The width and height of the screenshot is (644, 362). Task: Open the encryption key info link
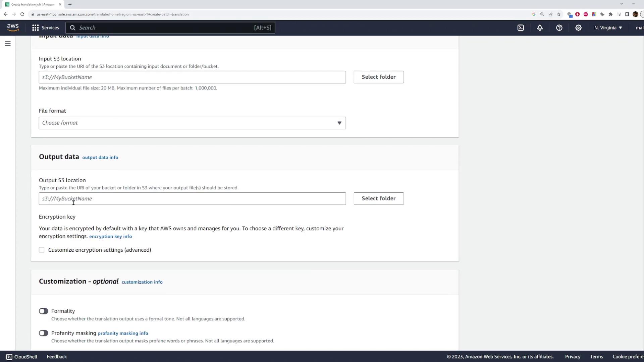coord(110,237)
